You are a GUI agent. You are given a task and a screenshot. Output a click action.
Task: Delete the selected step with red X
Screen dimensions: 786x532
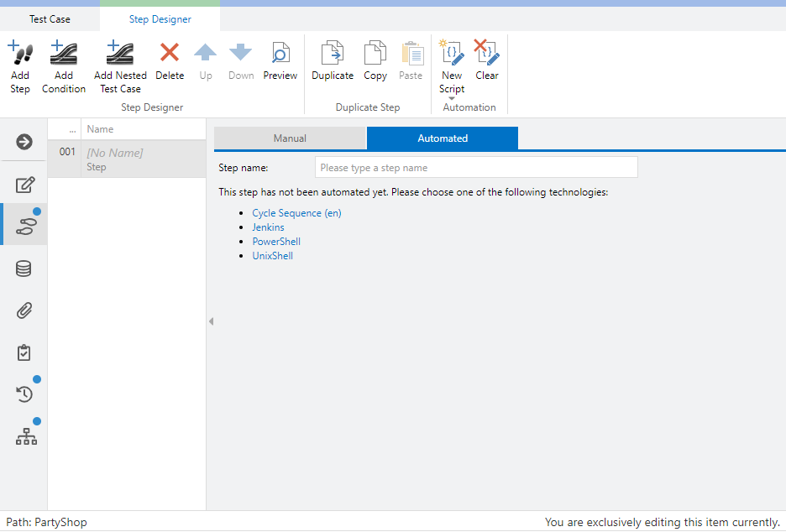point(170,55)
